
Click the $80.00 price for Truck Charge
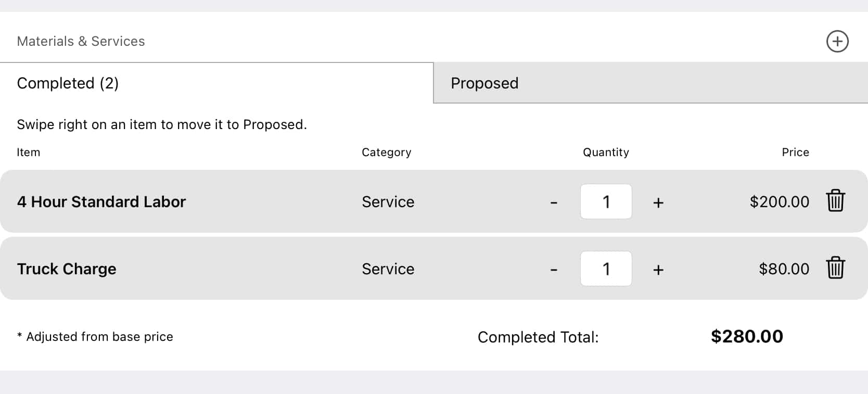[784, 269]
